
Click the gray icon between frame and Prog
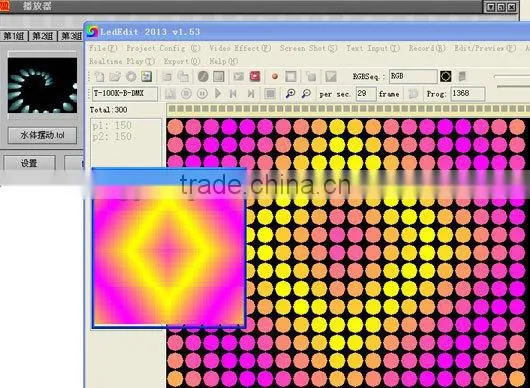click(x=413, y=94)
